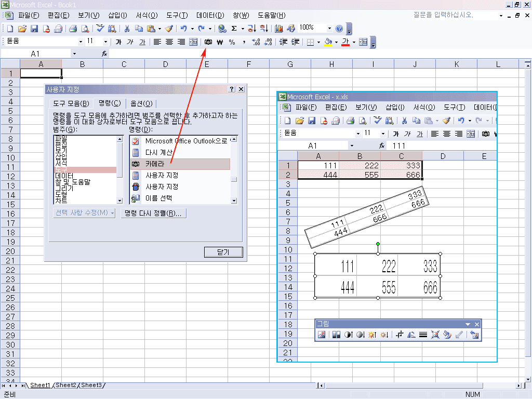Expand the Paste options dropdown arrow
The image size is (532, 399).
click(x=160, y=29)
